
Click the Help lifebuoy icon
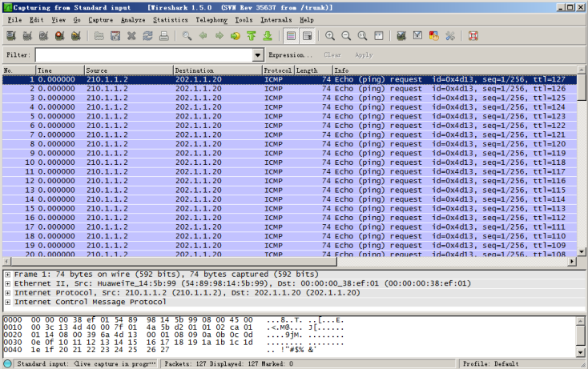(x=473, y=36)
